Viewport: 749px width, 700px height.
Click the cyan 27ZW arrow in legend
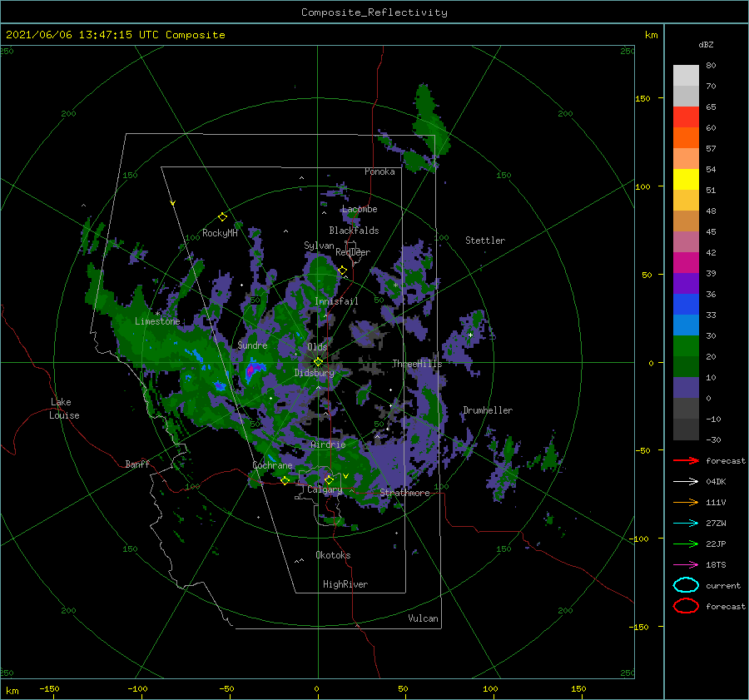pyautogui.click(x=686, y=524)
